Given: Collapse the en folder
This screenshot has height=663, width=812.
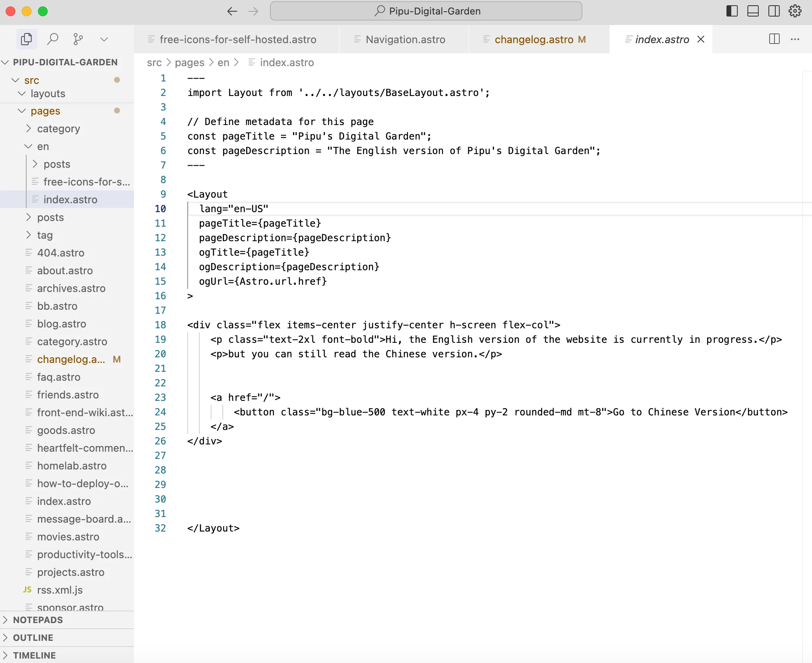Looking at the screenshot, I should pos(67,146).
